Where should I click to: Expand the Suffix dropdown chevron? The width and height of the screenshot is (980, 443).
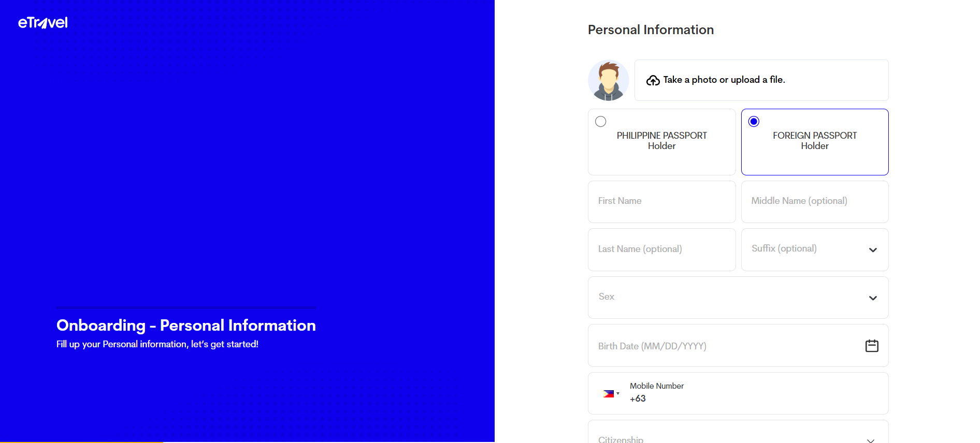[x=873, y=250]
